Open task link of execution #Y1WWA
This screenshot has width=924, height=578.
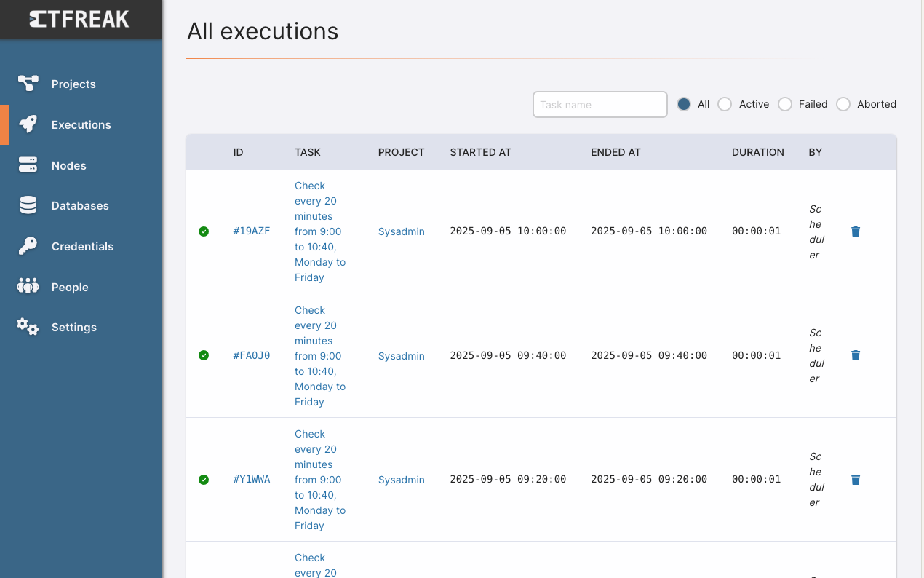pos(320,480)
